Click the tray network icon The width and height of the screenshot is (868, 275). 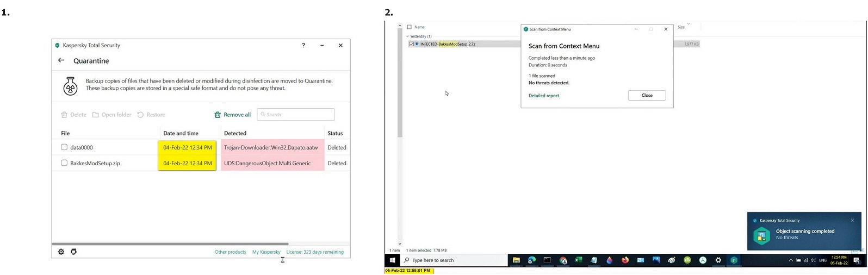pos(806,260)
